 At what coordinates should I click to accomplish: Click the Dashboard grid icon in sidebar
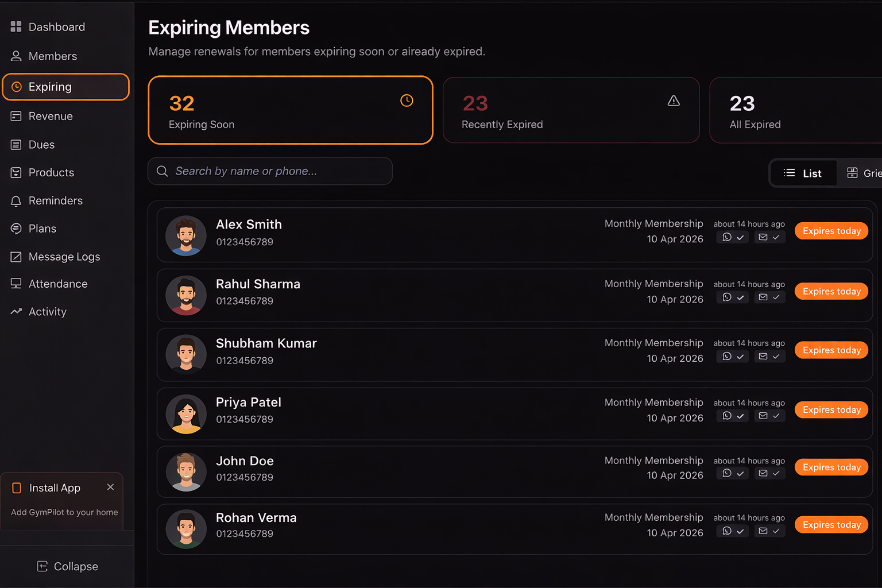coord(16,26)
